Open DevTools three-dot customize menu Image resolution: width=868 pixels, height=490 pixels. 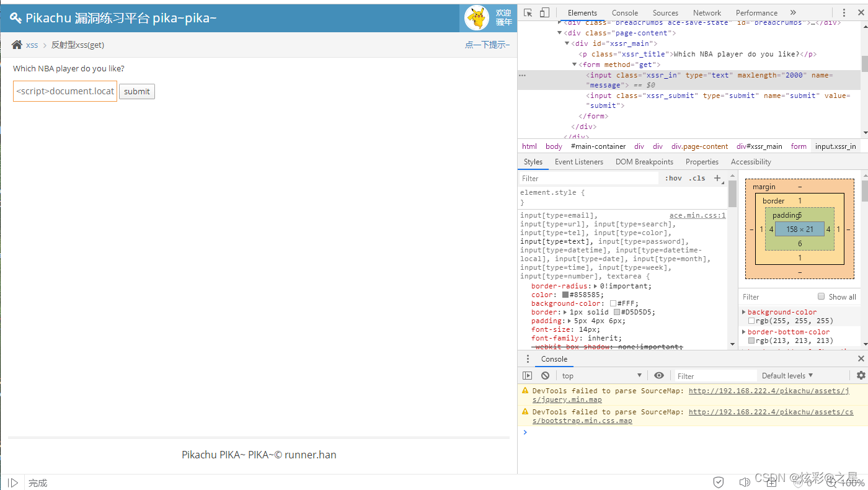point(844,12)
